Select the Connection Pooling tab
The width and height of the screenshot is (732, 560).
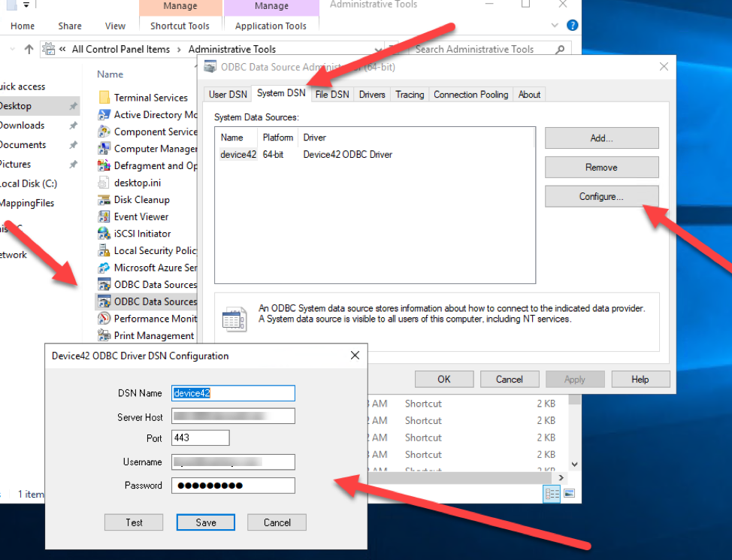(x=471, y=95)
